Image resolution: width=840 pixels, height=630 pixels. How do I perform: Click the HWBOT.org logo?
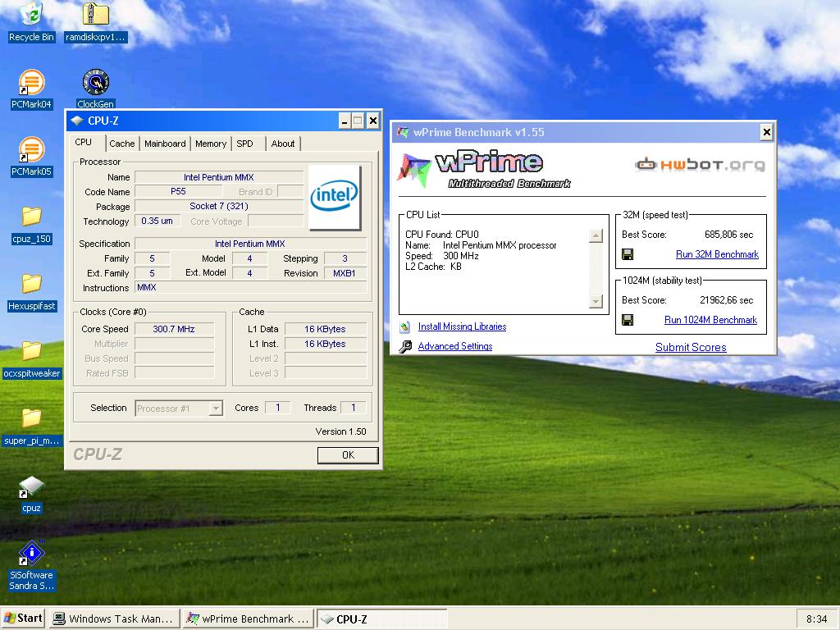click(701, 164)
